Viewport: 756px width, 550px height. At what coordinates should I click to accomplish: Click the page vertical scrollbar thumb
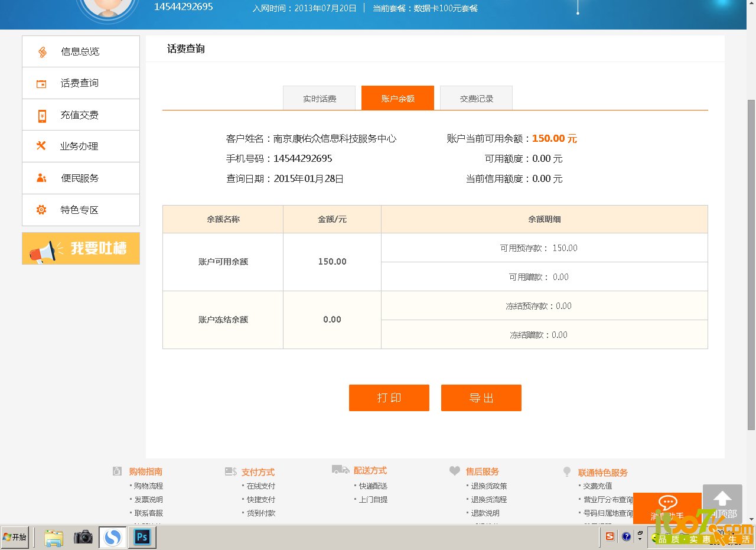[x=751, y=265]
